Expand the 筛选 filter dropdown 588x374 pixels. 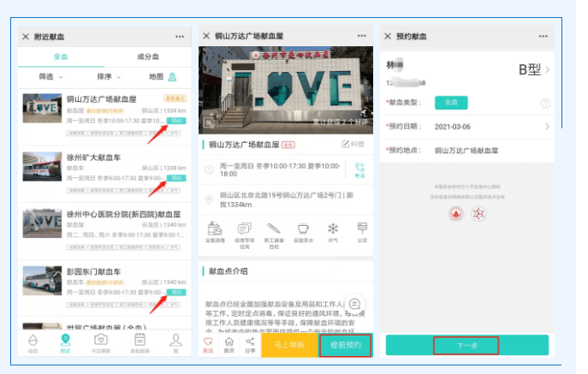pos(50,77)
